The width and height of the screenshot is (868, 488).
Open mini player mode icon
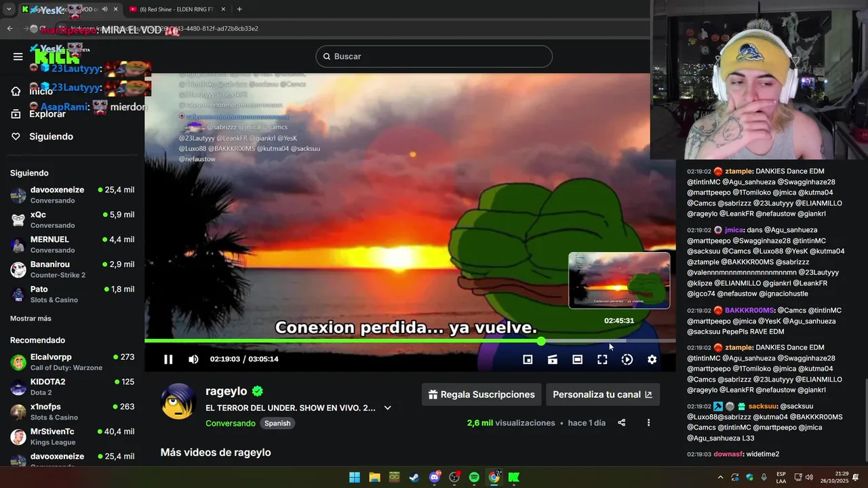tap(528, 359)
